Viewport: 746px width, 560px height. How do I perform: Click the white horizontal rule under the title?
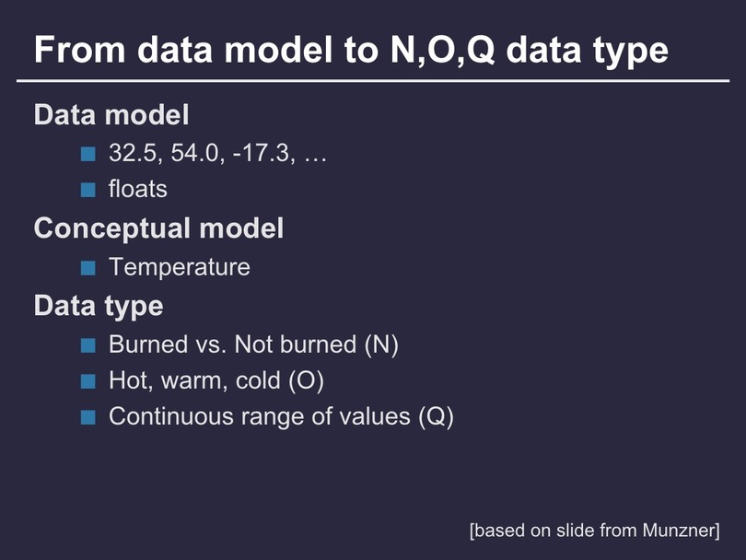[373, 81]
